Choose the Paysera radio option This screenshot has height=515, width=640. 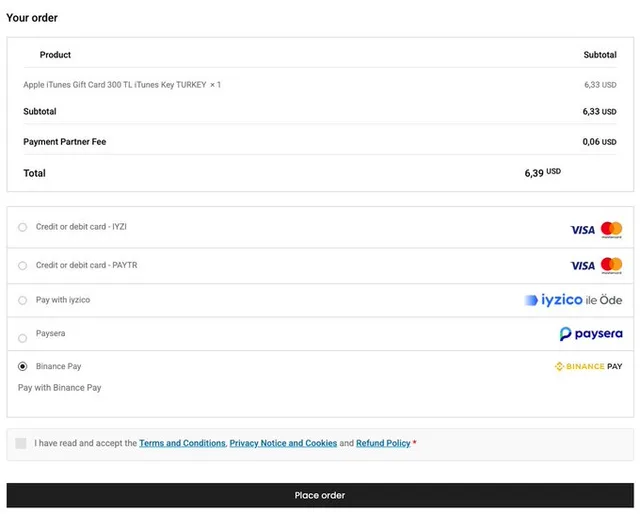click(x=22, y=338)
